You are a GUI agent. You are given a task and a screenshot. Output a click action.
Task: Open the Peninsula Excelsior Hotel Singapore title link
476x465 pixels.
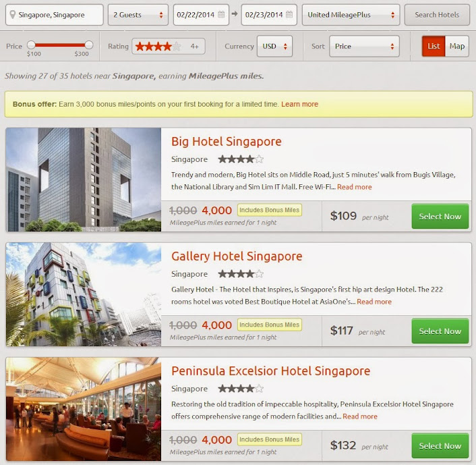[271, 371]
